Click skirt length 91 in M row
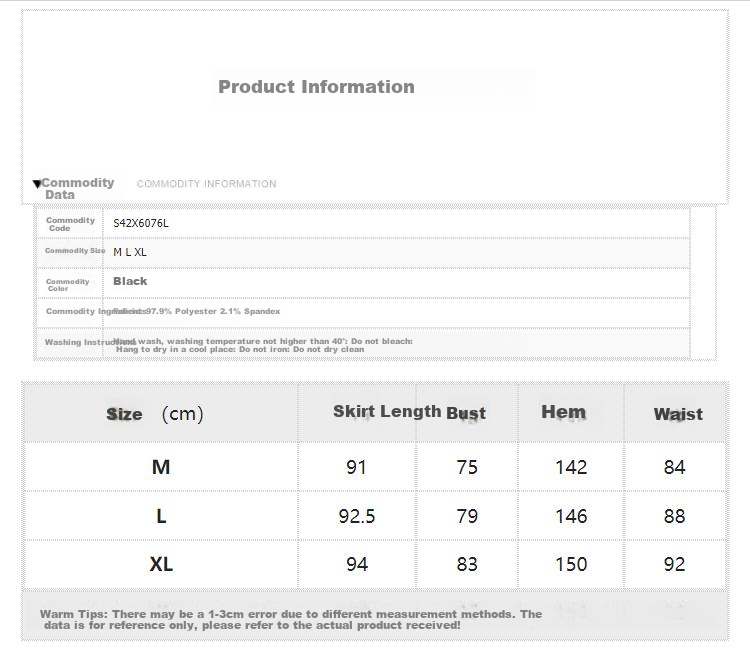The width and height of the screenshot is (750, 656). point(356,467)
